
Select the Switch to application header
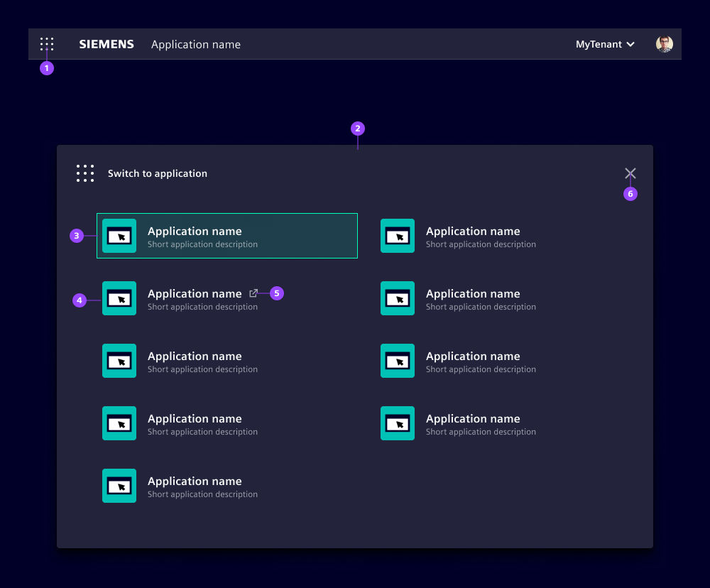click(158, 173)
